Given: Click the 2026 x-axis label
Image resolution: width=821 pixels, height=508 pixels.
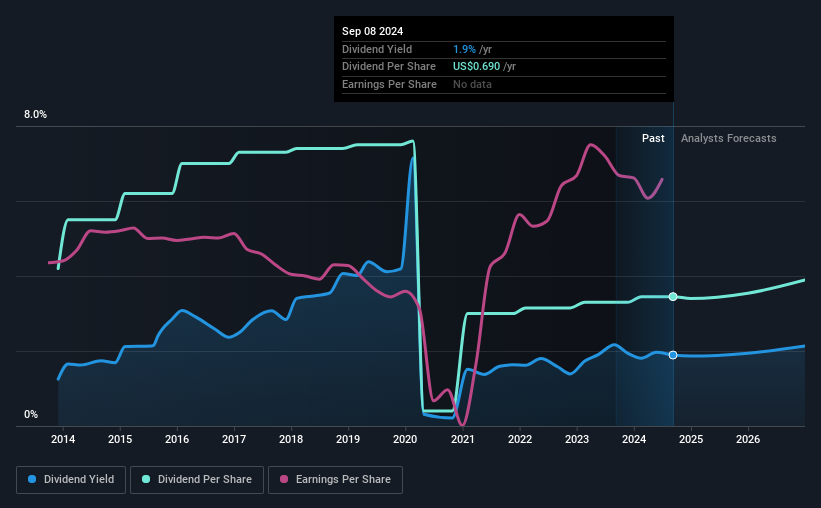Looking at the screenshot, I should point(748,439).
